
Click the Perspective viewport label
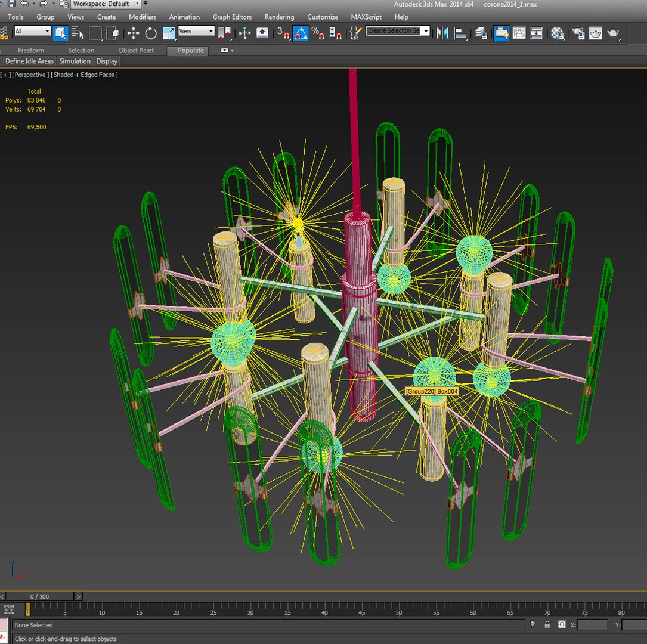tap(30, 75)
